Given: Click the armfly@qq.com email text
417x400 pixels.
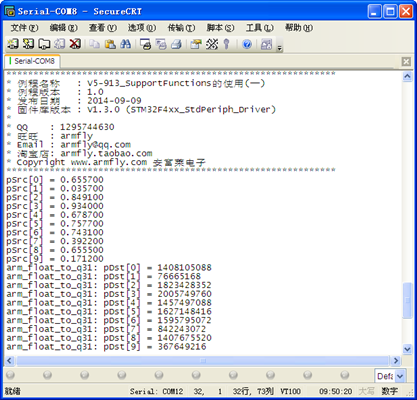Looking at the screenshot, I should point(95,145).
